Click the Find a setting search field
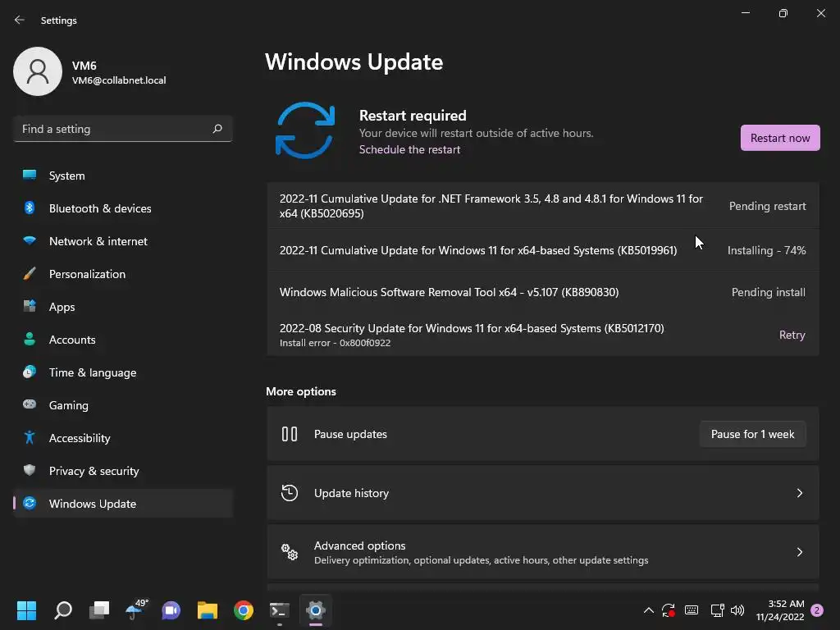The height and width of the screenshot is (630, 840). [123, 129]
